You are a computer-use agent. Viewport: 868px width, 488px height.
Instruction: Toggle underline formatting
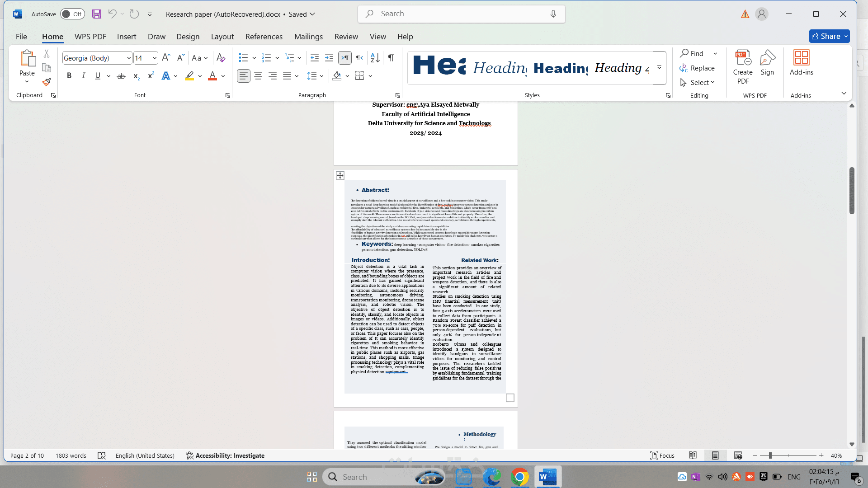coord(98,76)
